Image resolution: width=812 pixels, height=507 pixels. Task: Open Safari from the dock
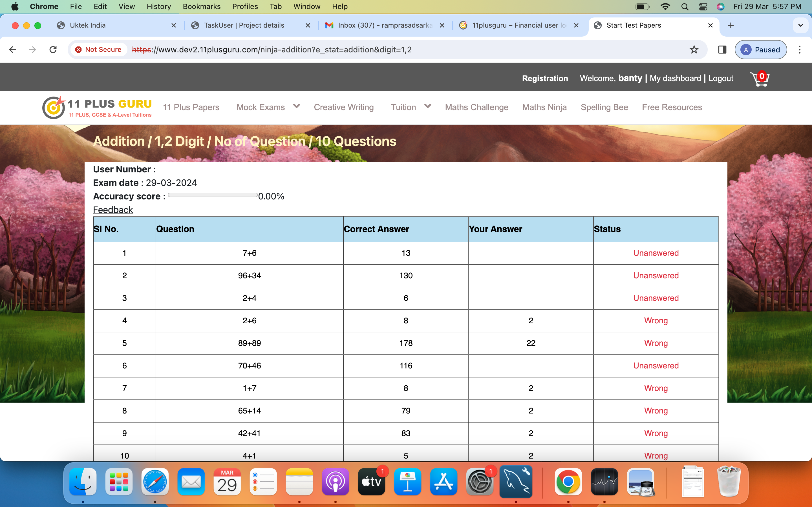click(x=155, y=482)
